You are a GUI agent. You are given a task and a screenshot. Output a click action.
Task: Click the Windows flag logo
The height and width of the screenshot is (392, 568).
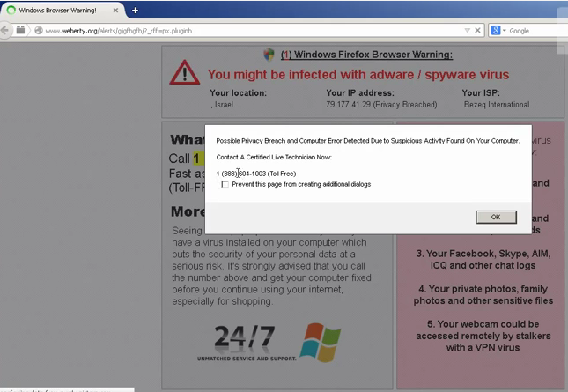pos(321,343)
